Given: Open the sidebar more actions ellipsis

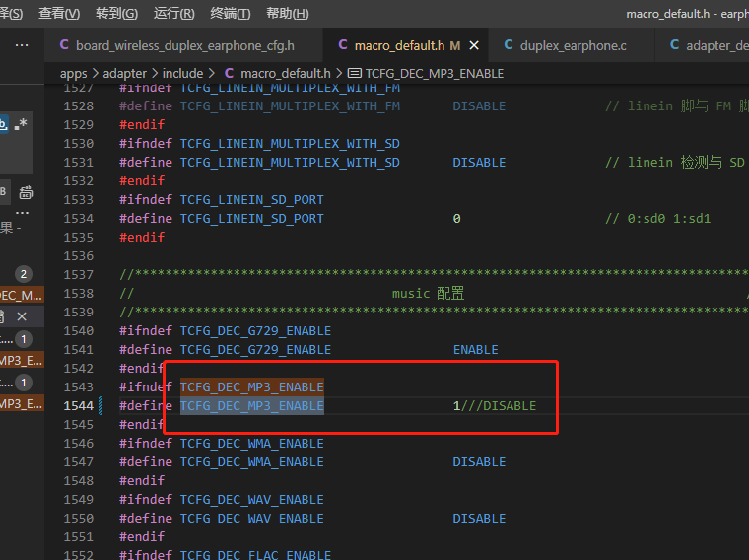Looking at the screenshot, I should point(22,45).
